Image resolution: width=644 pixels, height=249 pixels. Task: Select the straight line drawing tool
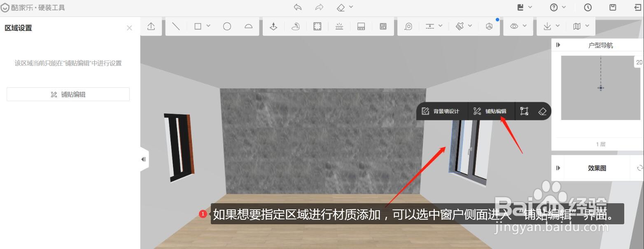[x=176, y=26]
